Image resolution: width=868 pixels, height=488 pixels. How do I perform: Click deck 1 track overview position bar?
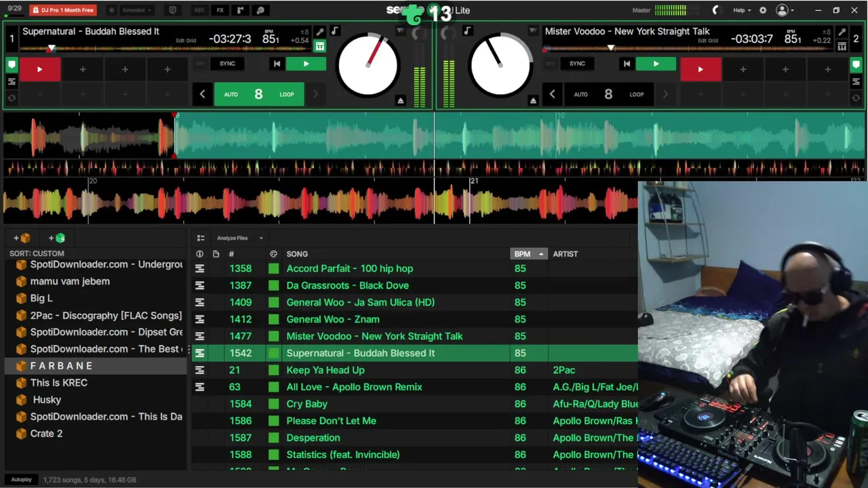pos(166,48)
